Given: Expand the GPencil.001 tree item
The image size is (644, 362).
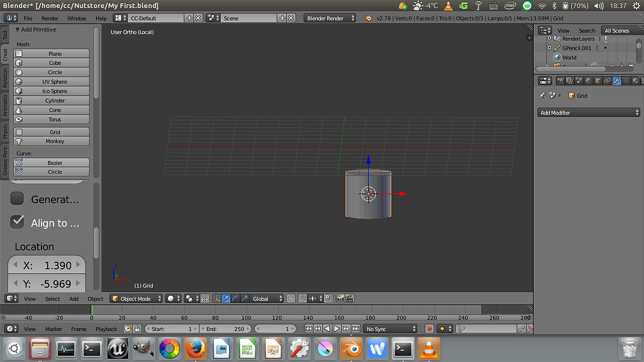Looking at the screenshot, I should [x=550, y=48].
